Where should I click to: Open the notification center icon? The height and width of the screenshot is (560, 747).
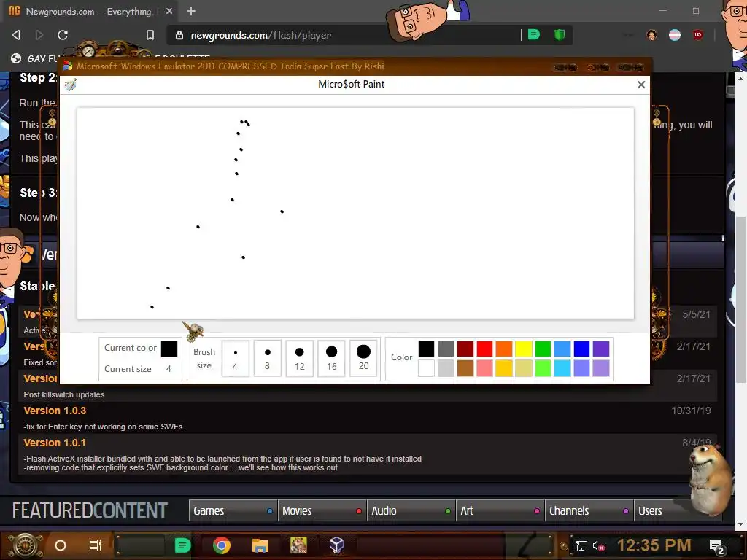tap(717, 546)
